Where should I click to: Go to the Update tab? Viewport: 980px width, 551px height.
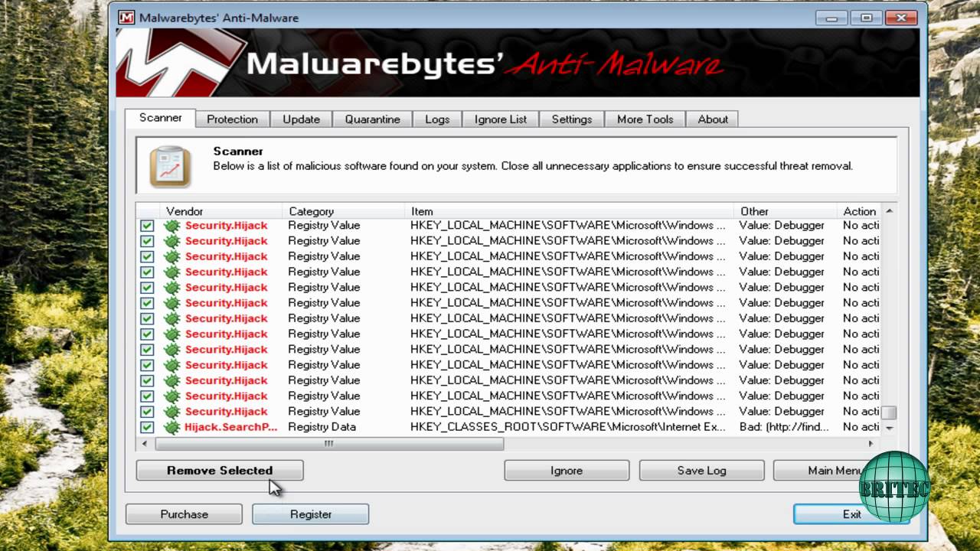click(x=301, y=119)
